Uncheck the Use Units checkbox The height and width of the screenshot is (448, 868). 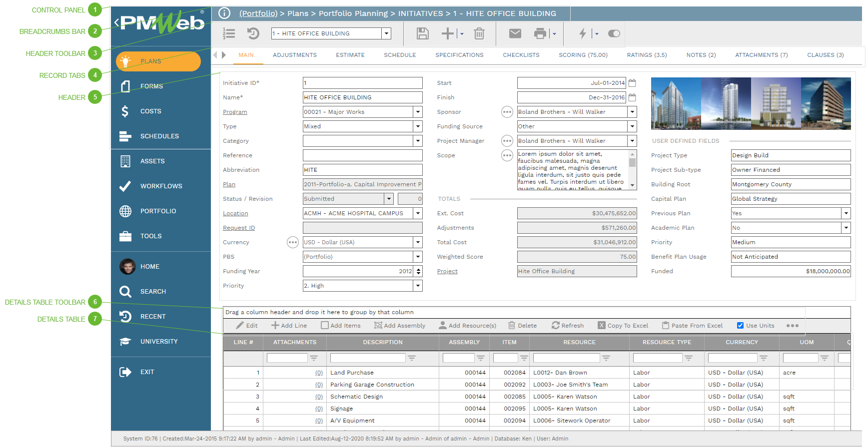(x=740, y=326)
